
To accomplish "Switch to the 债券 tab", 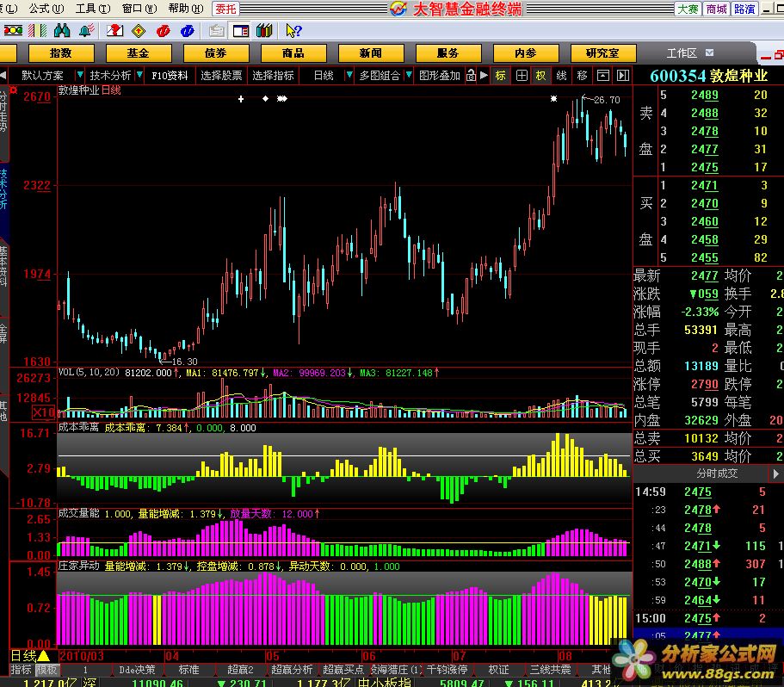I will (x=216, y=53).
